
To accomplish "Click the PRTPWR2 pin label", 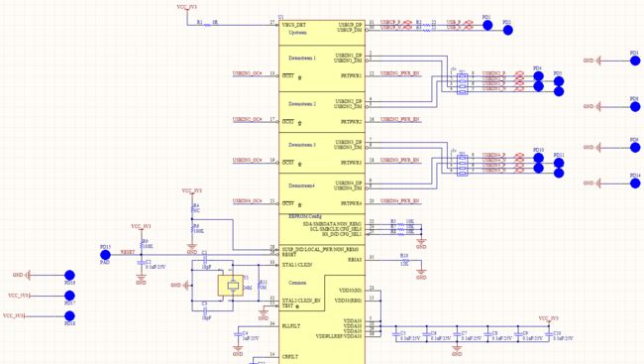I will point(352,122).
